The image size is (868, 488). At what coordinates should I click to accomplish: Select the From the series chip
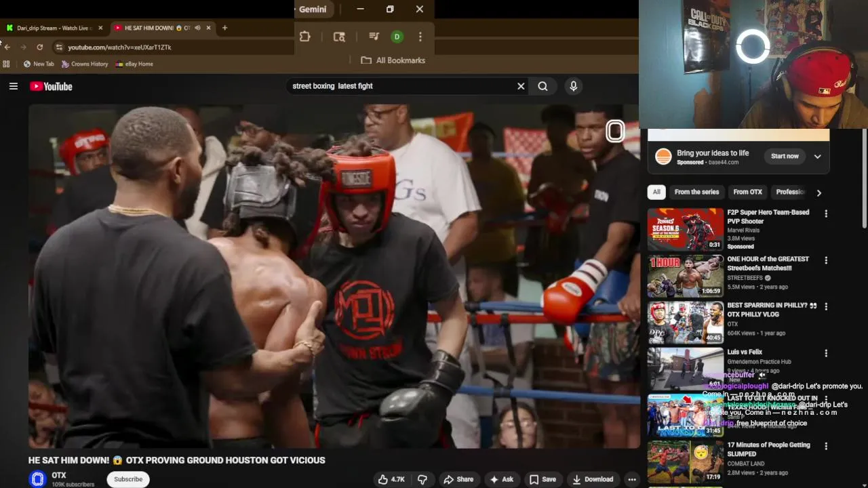pos(696,192)
